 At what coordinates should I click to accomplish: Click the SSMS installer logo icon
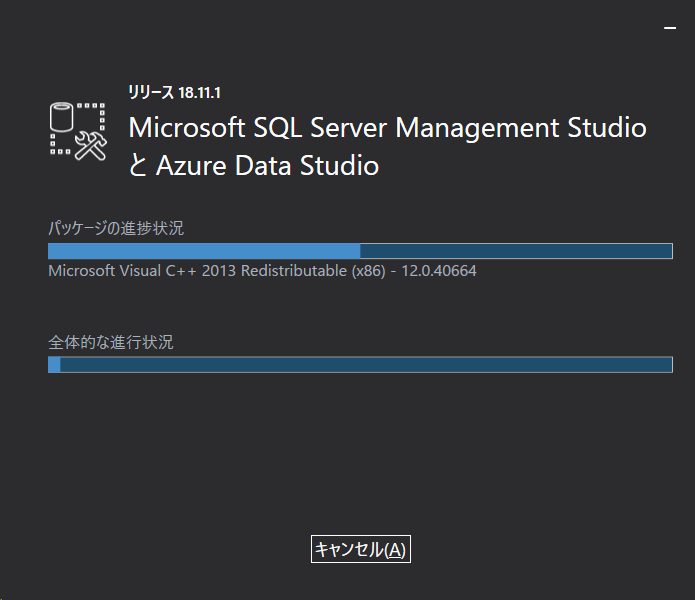pyautogui.click(x=78, y=130)
